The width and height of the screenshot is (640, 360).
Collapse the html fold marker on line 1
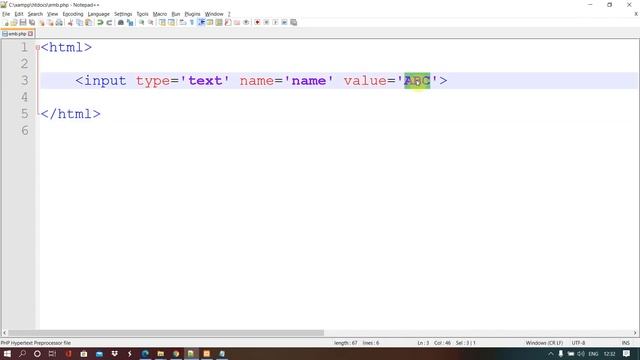[38, 47]
